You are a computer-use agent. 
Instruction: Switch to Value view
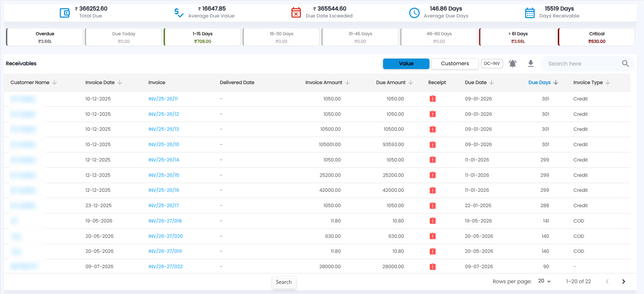pos(406,63)
